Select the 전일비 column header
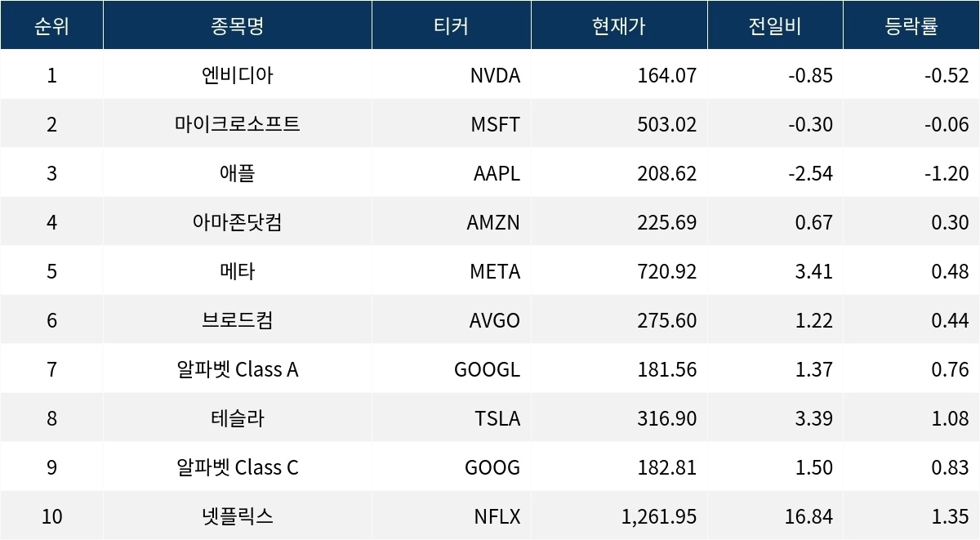 [774, 25]
